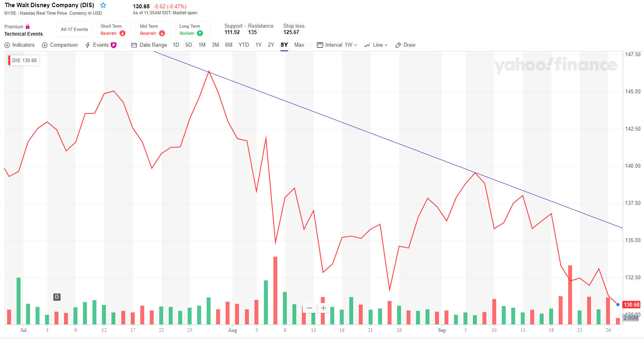This screenshot has width=644, height=339.
Task: Click the blue current price dot
Action: tap(618, 305)
